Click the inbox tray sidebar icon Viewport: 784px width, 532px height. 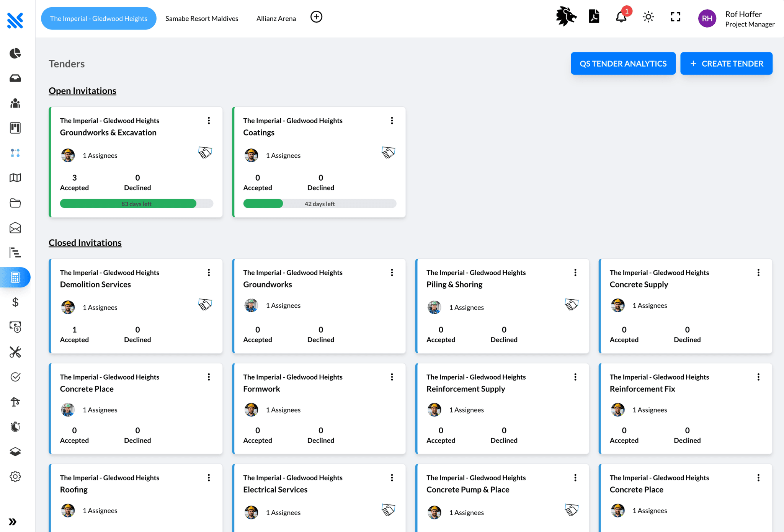(15, 78)
